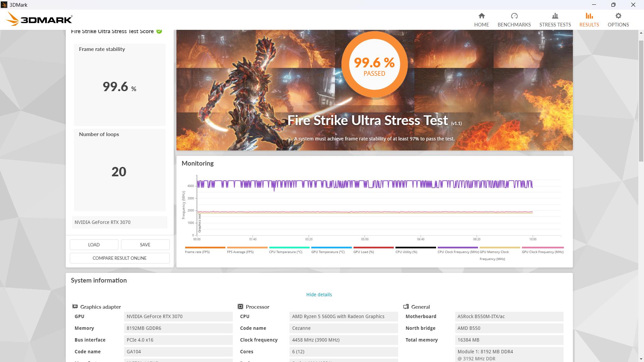The height and width of the screenshot is (362, 644).
Task: Click the BENCHMARKS tab label
Action: (514, 25)
